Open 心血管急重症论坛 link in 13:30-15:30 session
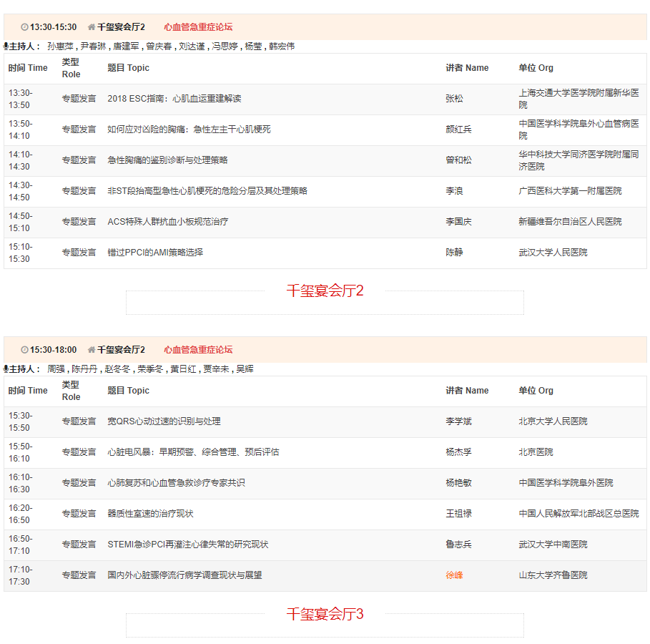The height and width of the screenshot is (644, 650). [x=198, y=27]
